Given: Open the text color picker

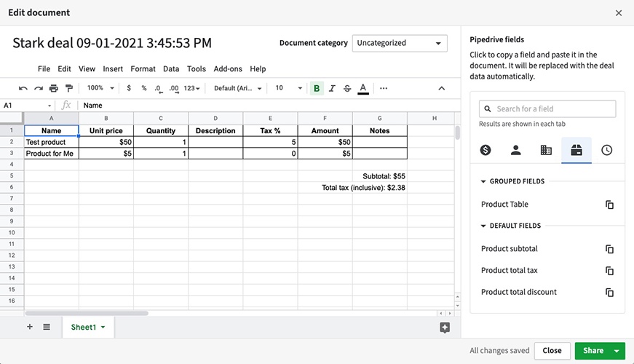Looking at the screenshot, I should point(363,89).
